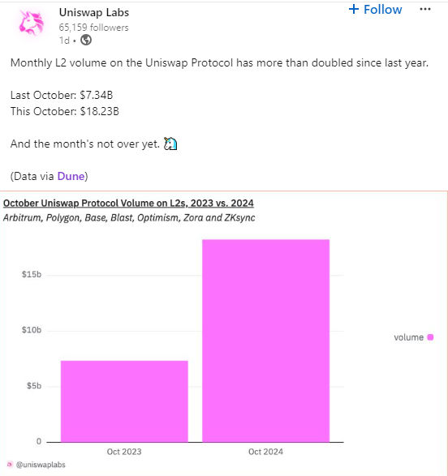Click the Oct 2023 axis label
448x476 pixels.
(124, 452)
